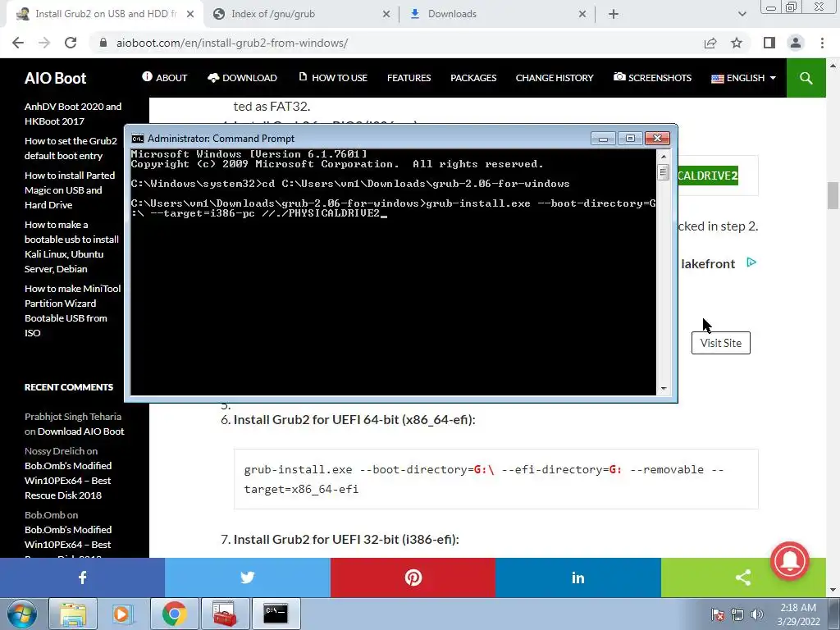Minimize the Command Prompt window
840x630 pixels.
click(x=603, y=139)
